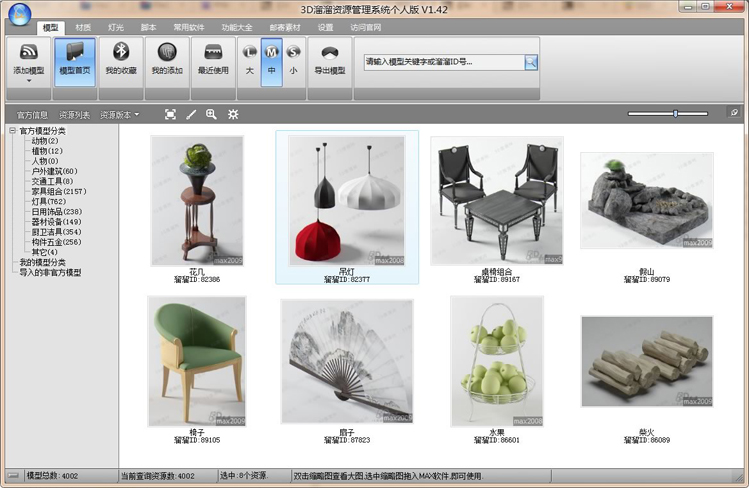
Task: Open the 材质 tab
Action: [x=83, y=28]
